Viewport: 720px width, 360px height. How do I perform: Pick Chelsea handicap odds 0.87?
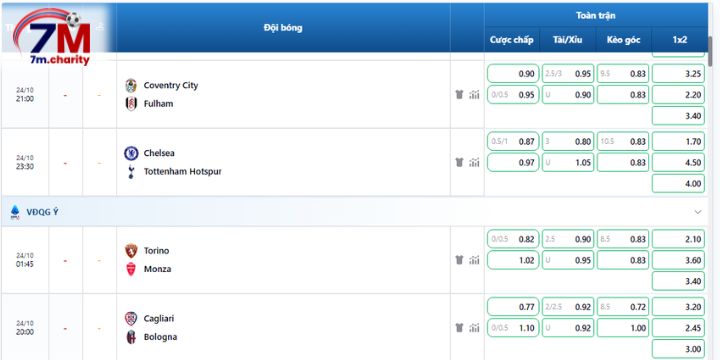click(513, 141)
